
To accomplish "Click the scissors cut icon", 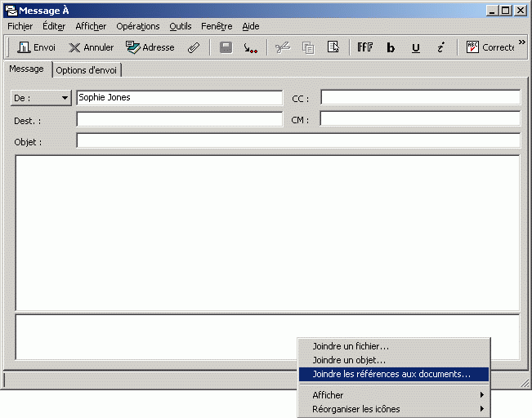I will pos(283,47).
